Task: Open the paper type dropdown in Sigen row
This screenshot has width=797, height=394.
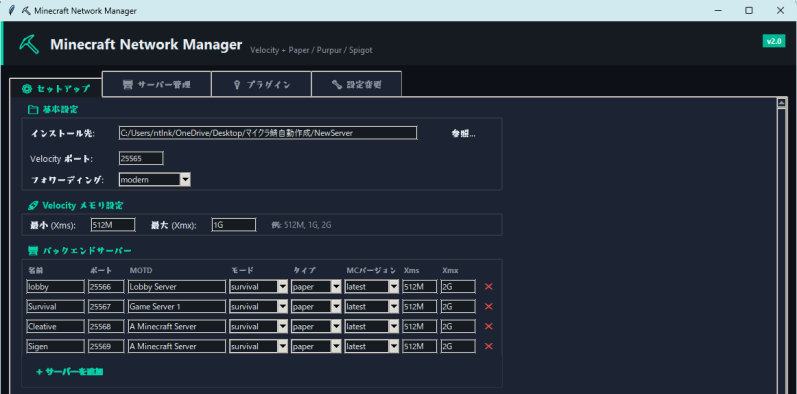Action: pos(336,346)
